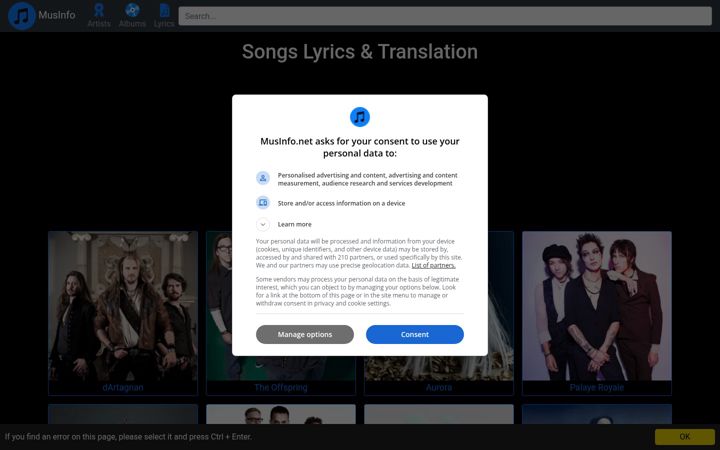Click the Songs Lyrics & Translation heading
The width and height of the screenshot is (720, 450).
click(360, 51)
